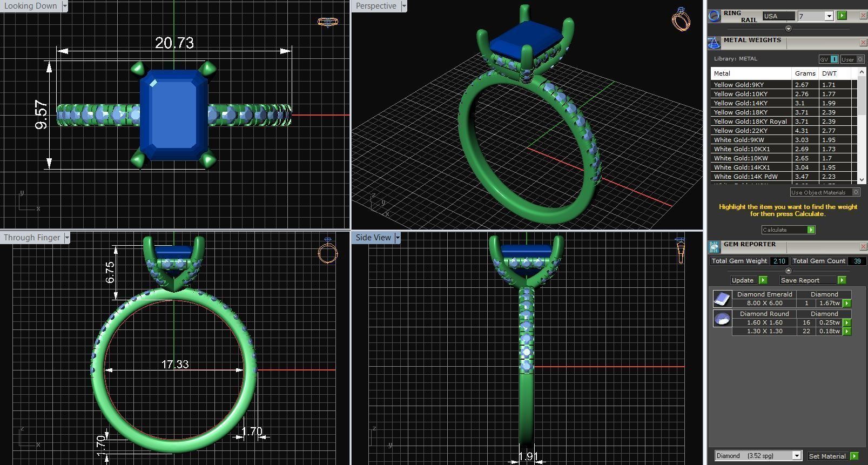Click the 1.30 X 1.30 gem size cell
The width and height of the screenshot is (868, 465).
[764, 331]
